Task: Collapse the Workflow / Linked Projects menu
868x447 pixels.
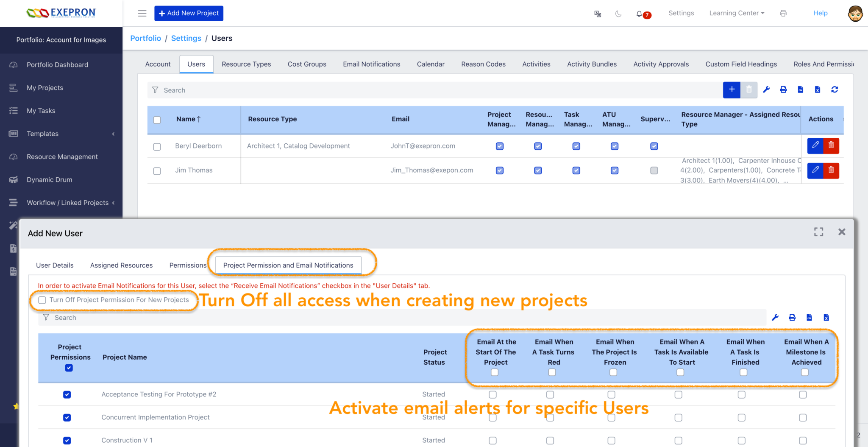Action: click(113, 202)
